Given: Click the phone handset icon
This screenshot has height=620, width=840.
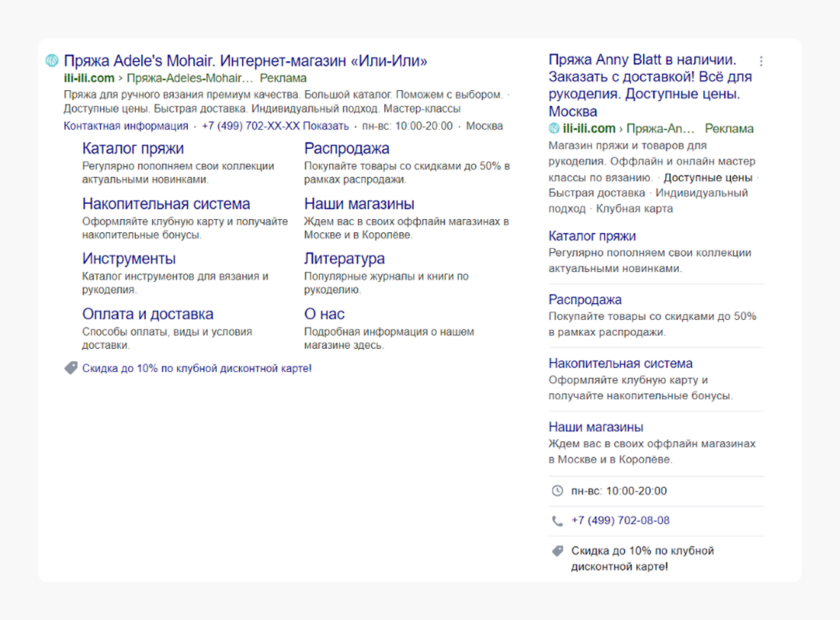Looking at the screenshot, I should pos(557,522).
